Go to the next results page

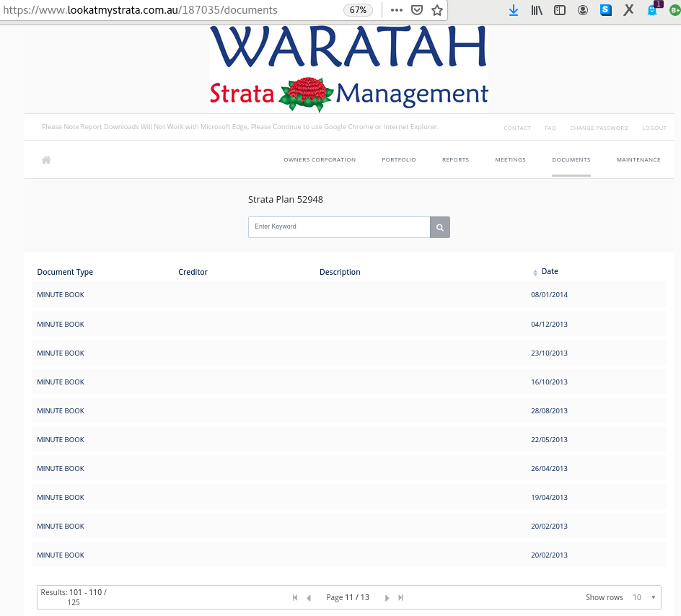click(387, 598)
